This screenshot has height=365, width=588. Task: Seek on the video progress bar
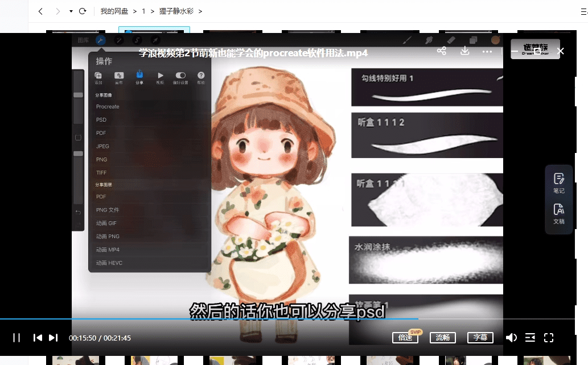click(287, 319)
